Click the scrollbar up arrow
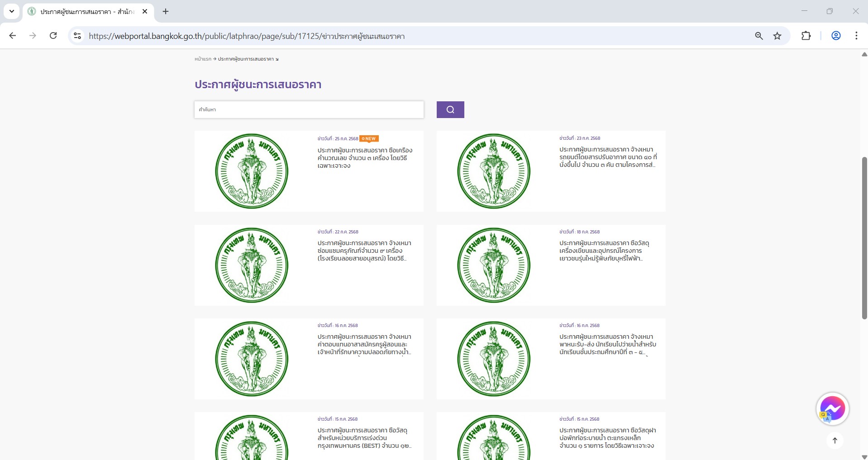 point(864,54)
